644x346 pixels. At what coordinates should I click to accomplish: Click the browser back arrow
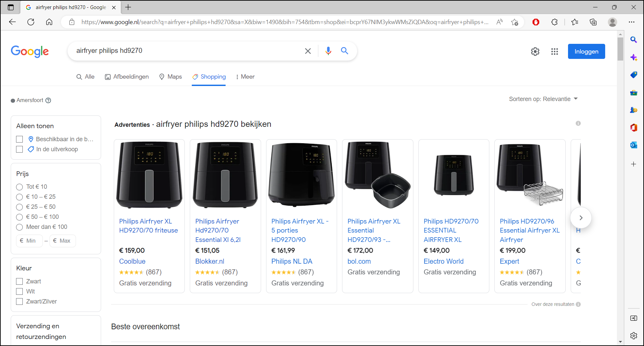coord(12,22)
